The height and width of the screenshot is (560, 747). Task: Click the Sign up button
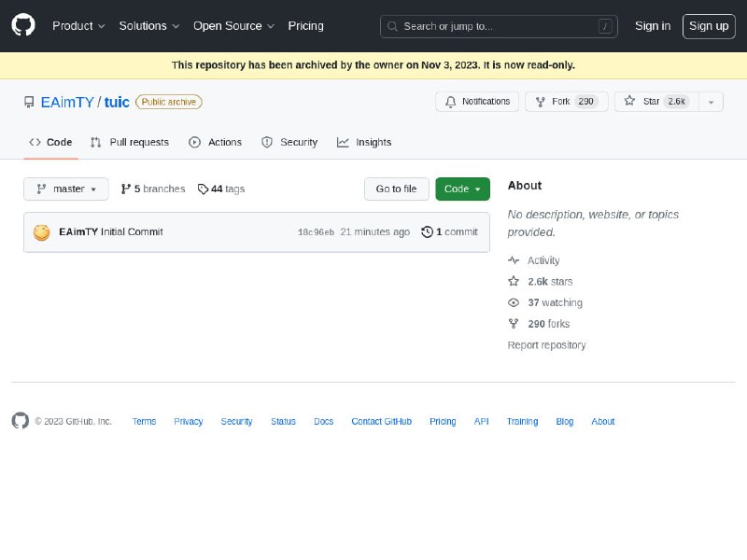tap(709, 26)
